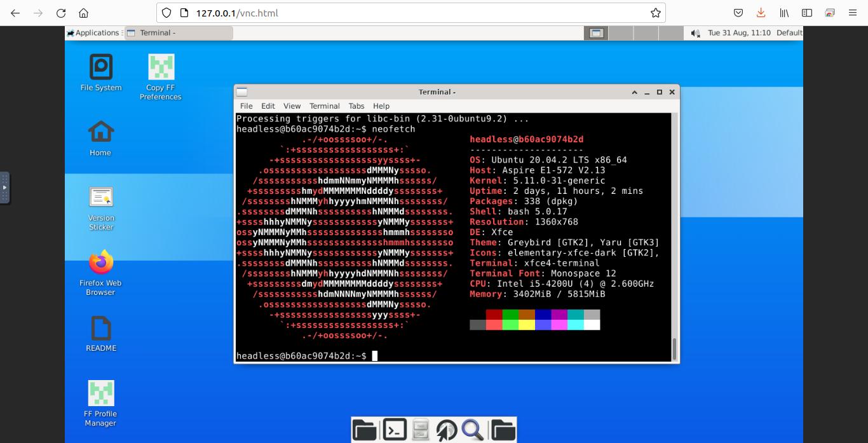Open the rightmost folder icon in dock

click(x=503, y=430)
